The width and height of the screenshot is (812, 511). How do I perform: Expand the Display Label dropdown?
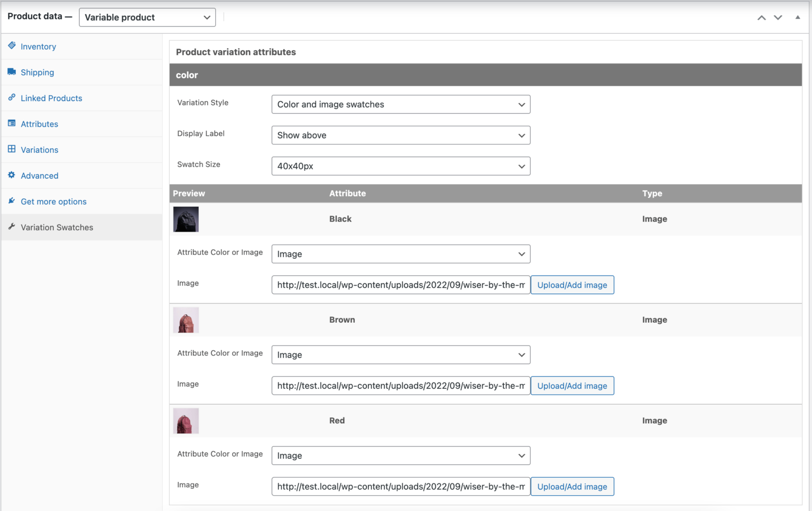coord(401,135)
